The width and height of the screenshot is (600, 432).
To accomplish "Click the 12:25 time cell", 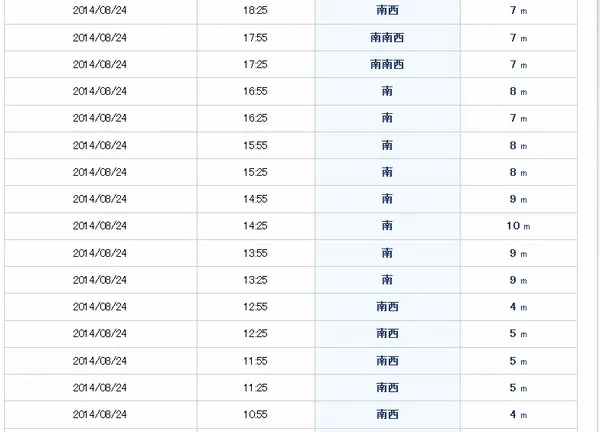I will [255, 334].
